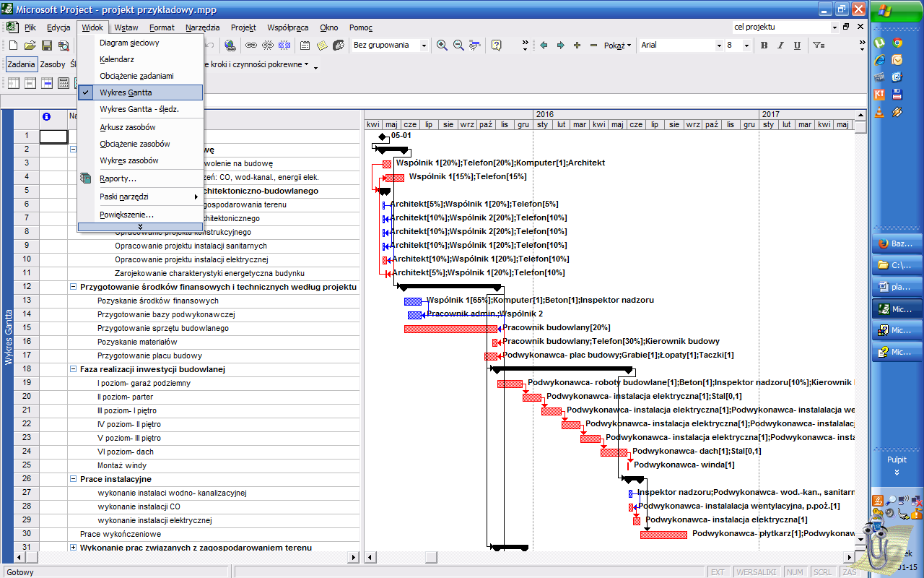Open Arkusz zasobów view
The height and width of the screenshot is (578, 924).
click(x=140, y=127)
